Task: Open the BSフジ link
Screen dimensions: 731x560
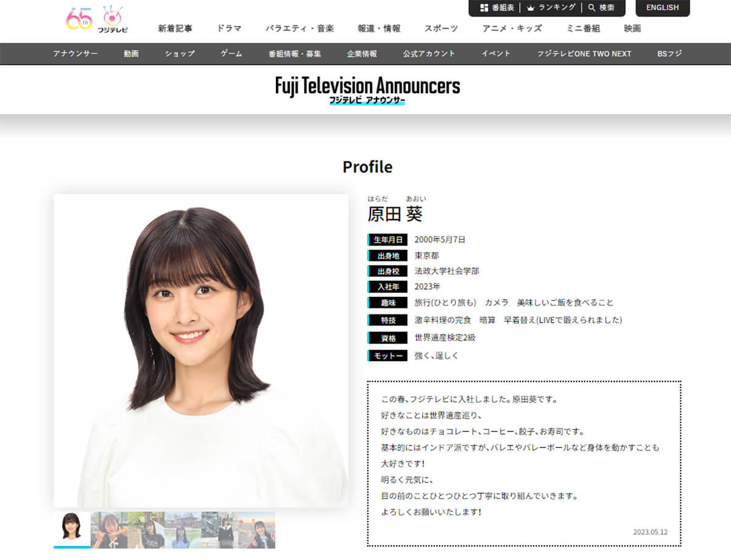Action: pos(669,54)
